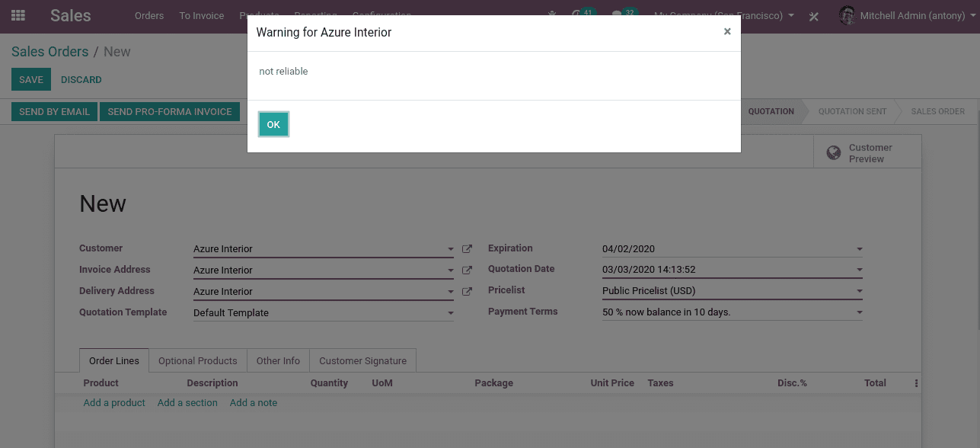
Task: Click the debug bug icon in navbar
Action: point(551,15)
